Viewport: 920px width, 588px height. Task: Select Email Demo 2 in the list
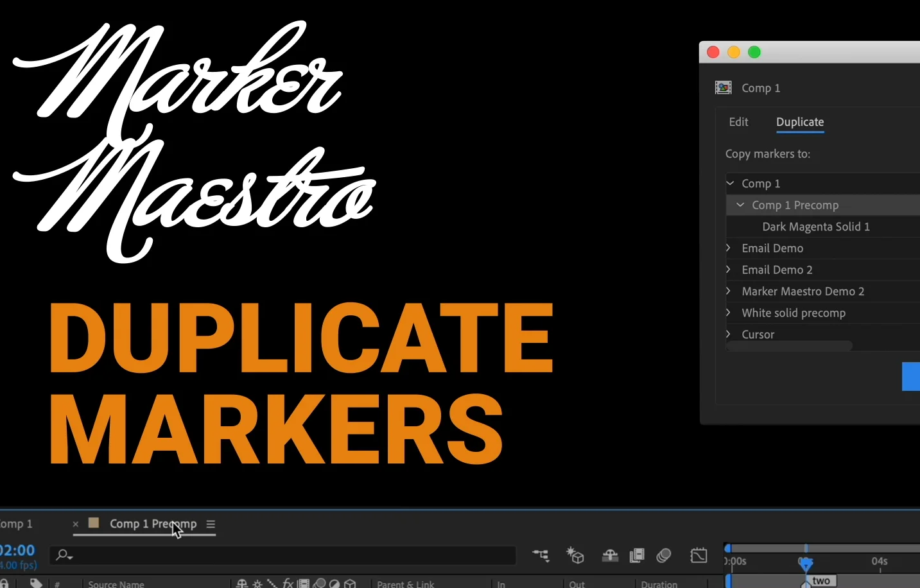pyautogui.click(x=777, y=270)
